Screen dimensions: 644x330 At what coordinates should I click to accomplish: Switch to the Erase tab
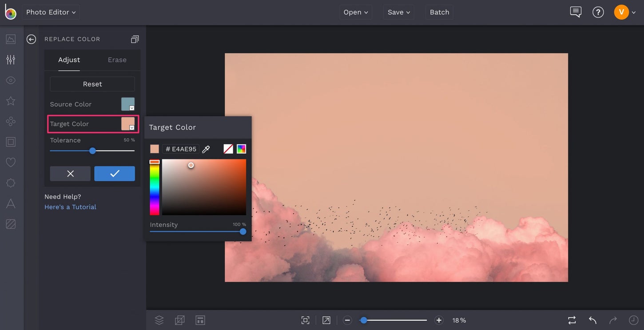(x=116, y=60)
